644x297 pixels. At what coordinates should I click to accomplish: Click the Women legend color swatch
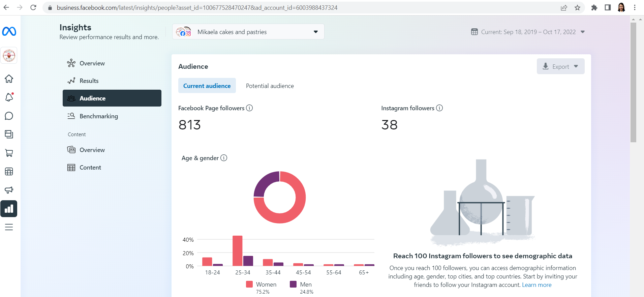[x=249, y=284]
